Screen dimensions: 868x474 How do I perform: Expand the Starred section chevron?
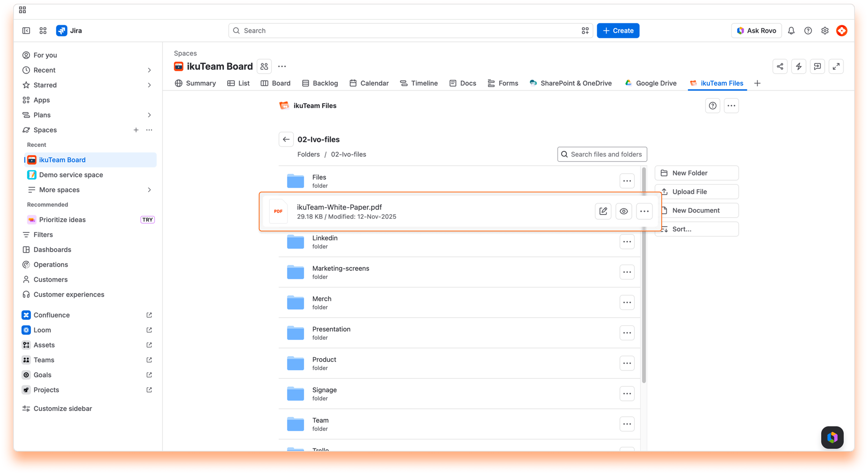coord(149,85)
